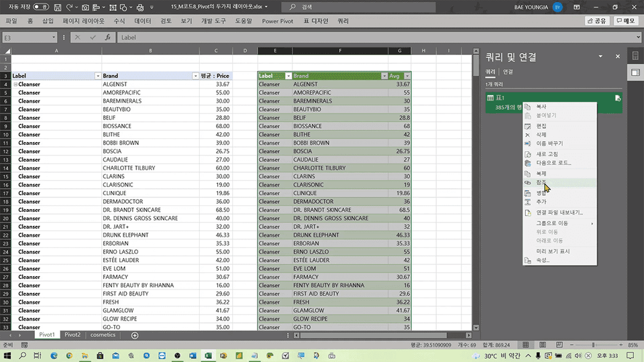Viewport: 644px width, 362px height.
Task: Open the 삽입 ribbon tab
Action: 48,21
